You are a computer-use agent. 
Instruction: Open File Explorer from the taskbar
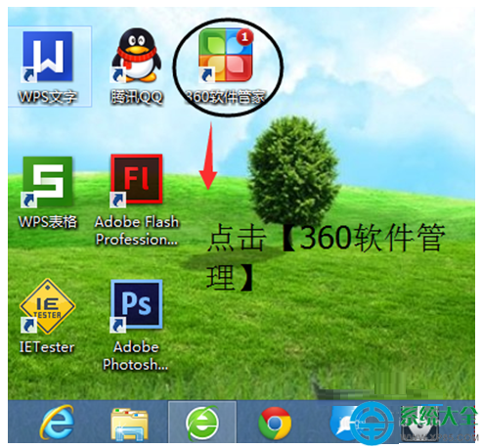[130, 424]
